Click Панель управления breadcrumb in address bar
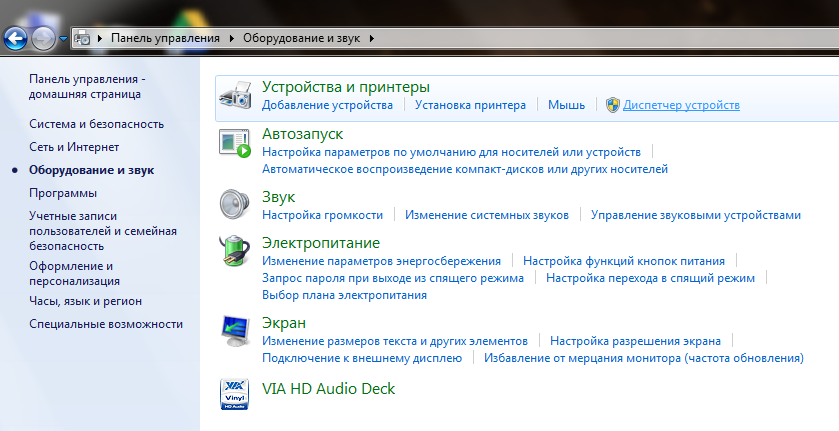Image resolution: width=839 pixels, height=431 pixels. [165, 39]
